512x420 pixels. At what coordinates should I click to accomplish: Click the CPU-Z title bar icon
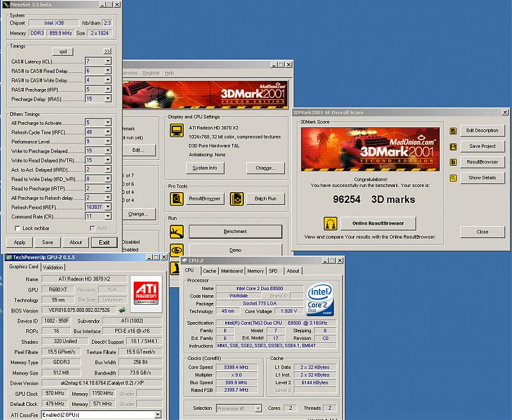(185, 261)
